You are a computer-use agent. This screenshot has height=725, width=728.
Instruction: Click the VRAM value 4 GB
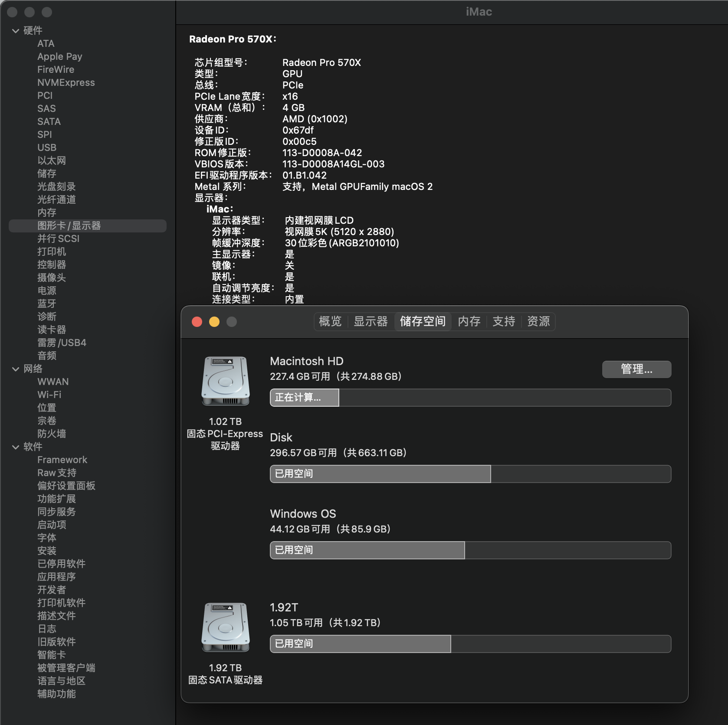coord(294,108)
